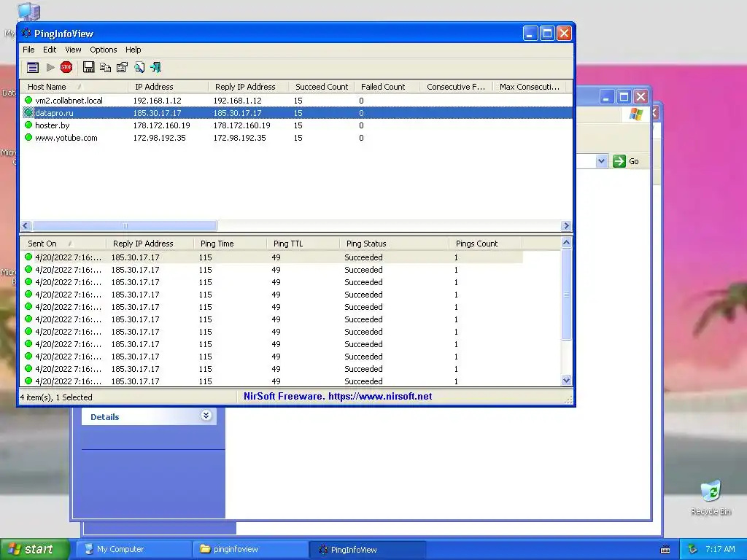The height and width of the screenshot is (560, 747).
Task: Click the green status dot for vm2.collabnet.local
Action: click(28, 100)
